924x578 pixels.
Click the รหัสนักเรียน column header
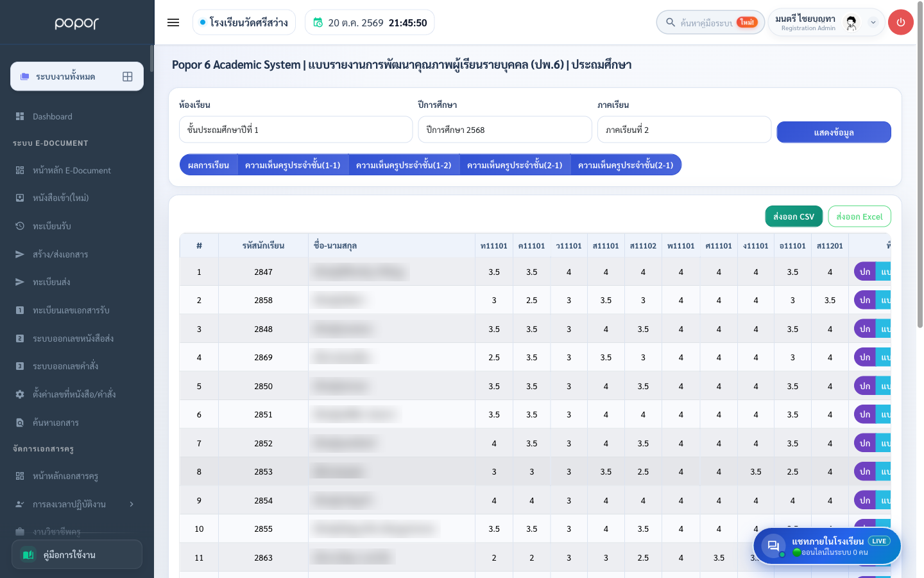263,245
